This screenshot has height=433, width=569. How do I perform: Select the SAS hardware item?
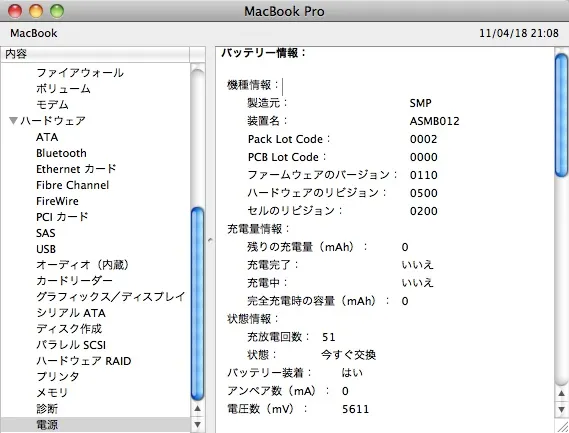pos(46,233)
